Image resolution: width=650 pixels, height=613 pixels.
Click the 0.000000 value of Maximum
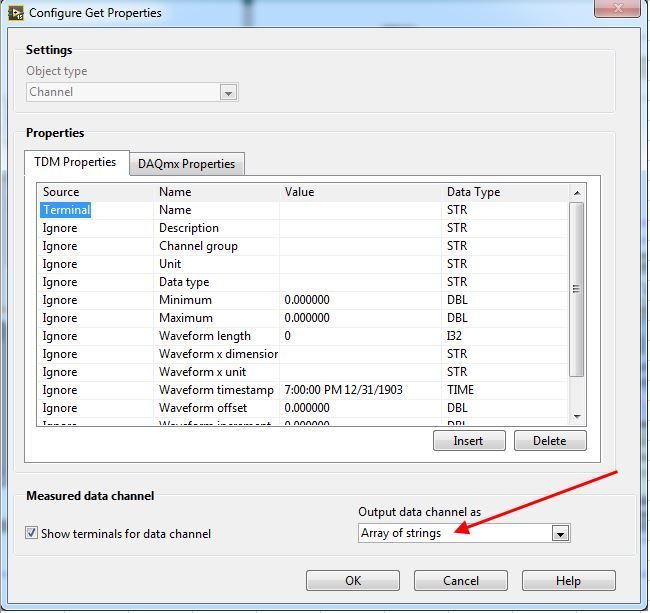click(x=307, y=318)
